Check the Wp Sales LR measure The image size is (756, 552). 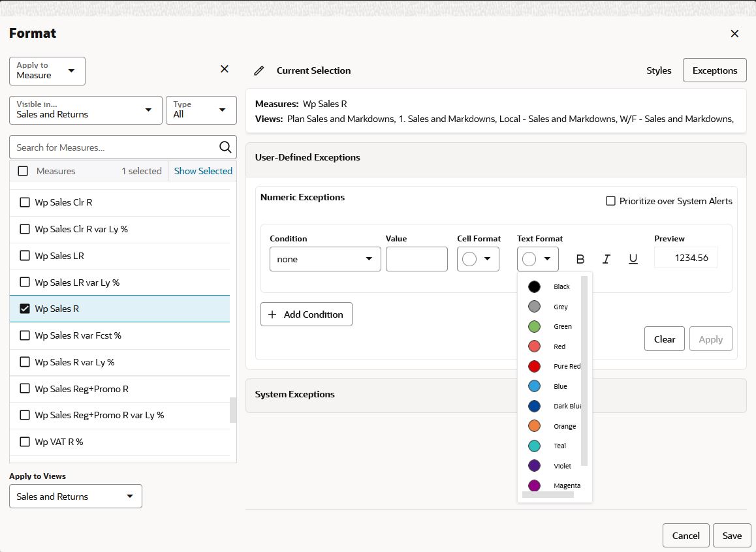25,256
